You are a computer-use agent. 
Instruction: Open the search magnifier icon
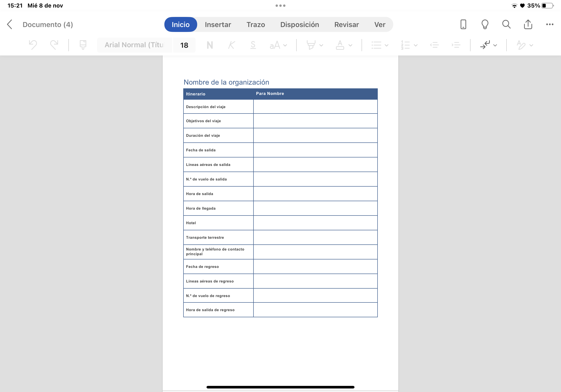(506, 24)
